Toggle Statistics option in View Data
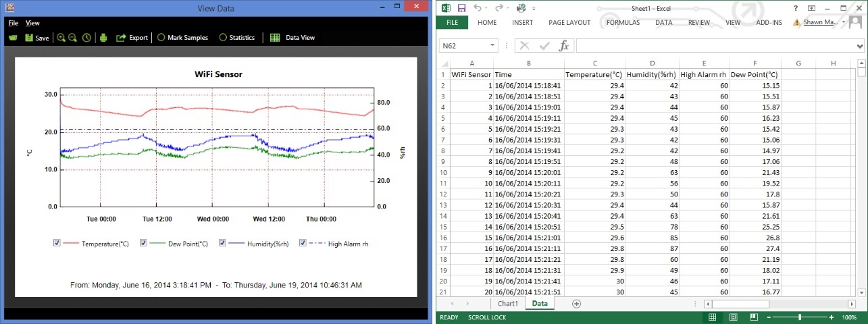 (237, 38)
